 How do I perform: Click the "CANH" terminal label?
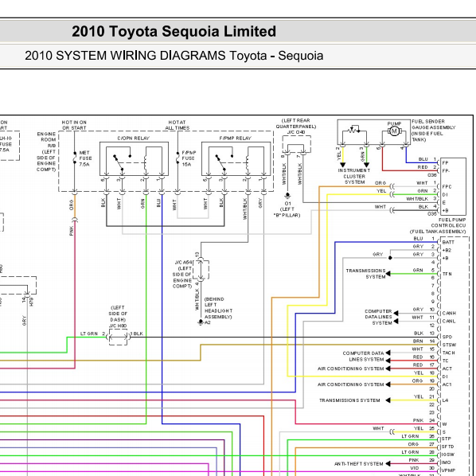pyautogui.click(x=449, y=314)
